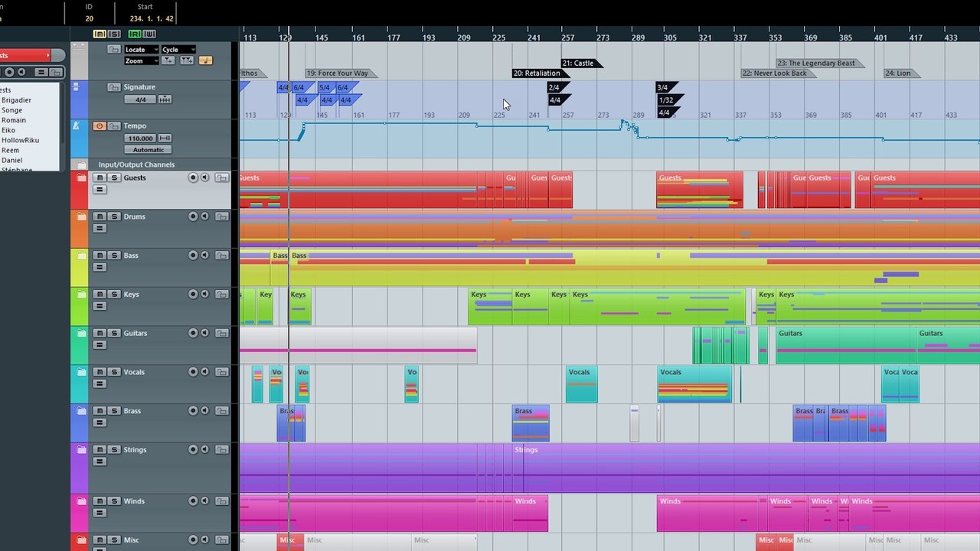Toggle global solo S button
The height and width of the screenshot is (551, 980).
114,34
